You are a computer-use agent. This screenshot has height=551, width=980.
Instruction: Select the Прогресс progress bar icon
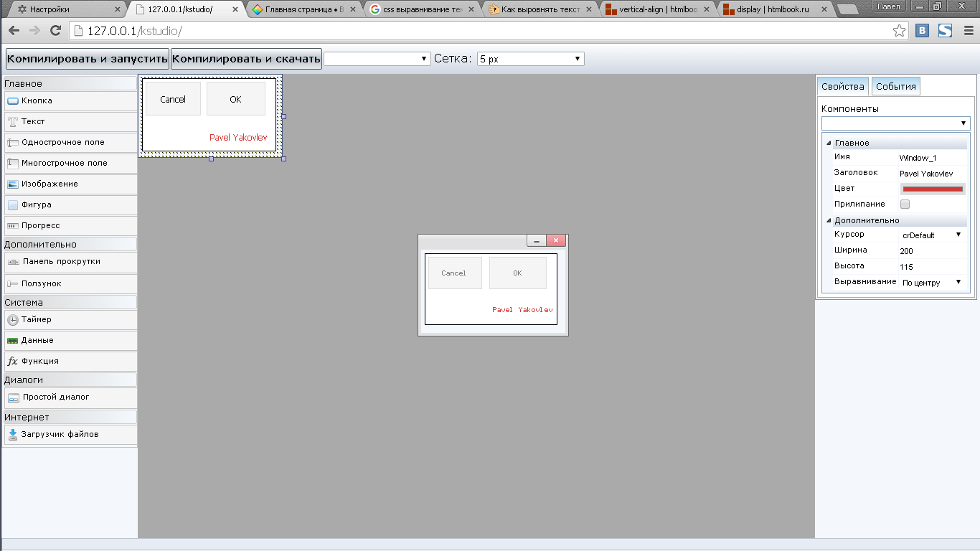tap(12, 226)
